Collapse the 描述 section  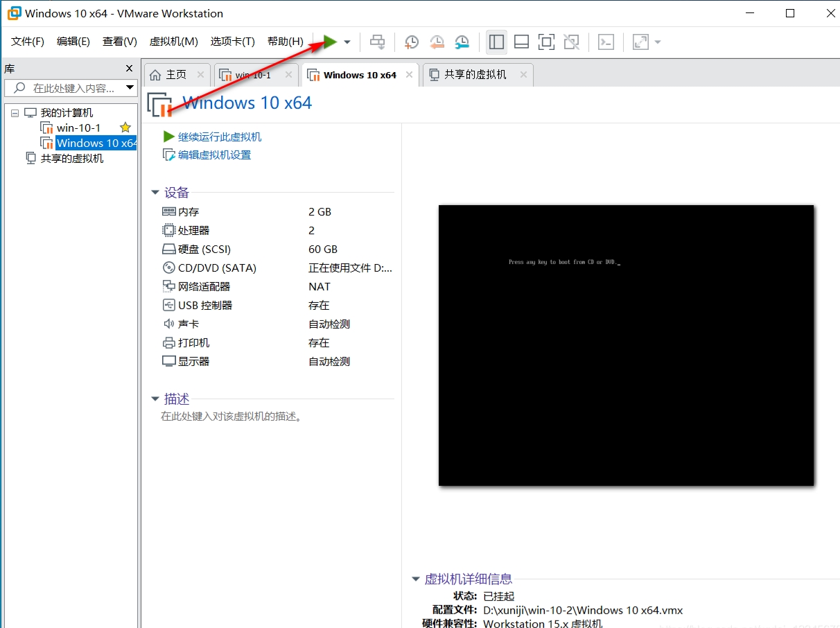coord(155,399)
